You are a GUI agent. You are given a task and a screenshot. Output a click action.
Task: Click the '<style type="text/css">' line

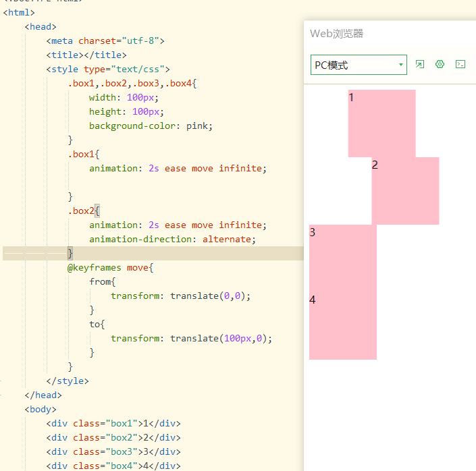(x=108, y=70)
